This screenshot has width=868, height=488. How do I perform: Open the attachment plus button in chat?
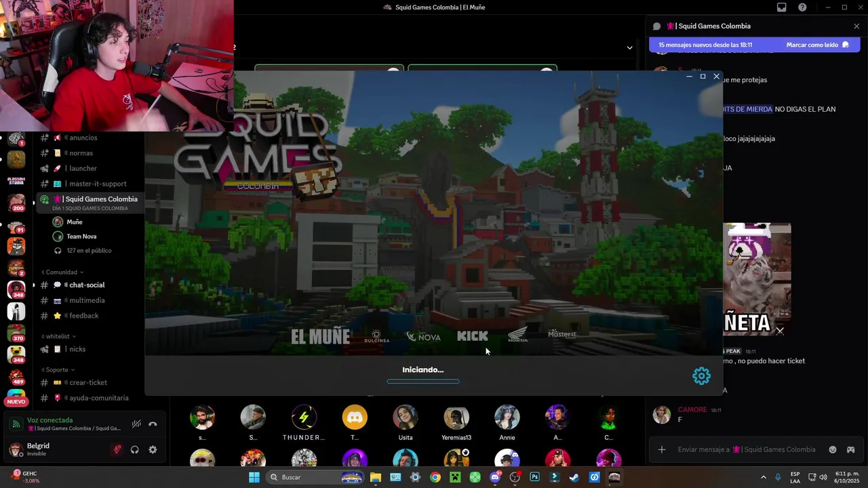pos(662,449)
